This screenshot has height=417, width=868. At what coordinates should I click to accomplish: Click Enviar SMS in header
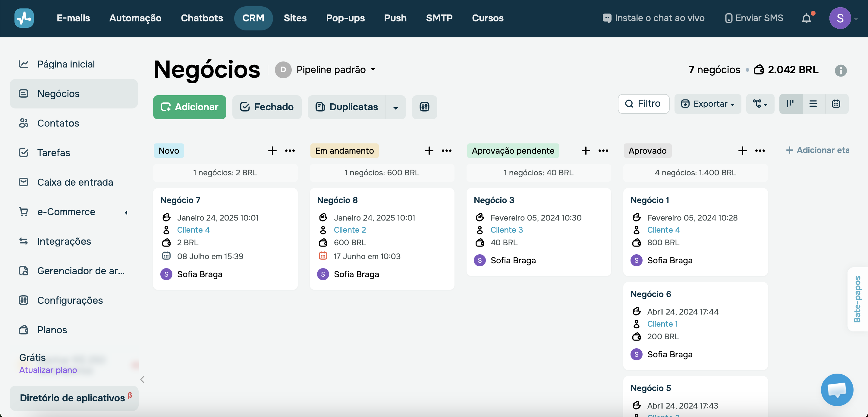coord(754,18)
